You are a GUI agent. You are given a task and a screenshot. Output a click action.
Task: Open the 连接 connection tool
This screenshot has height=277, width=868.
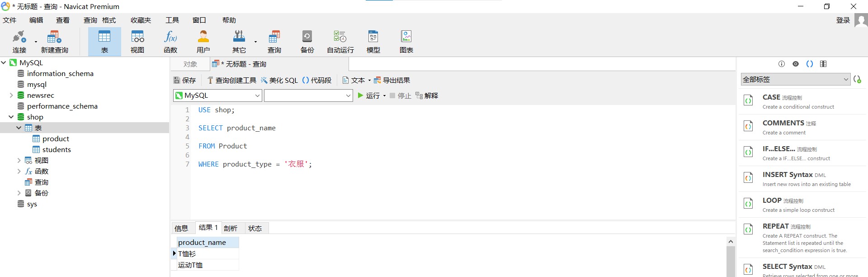pyautogui.click(x=19, y=42)
